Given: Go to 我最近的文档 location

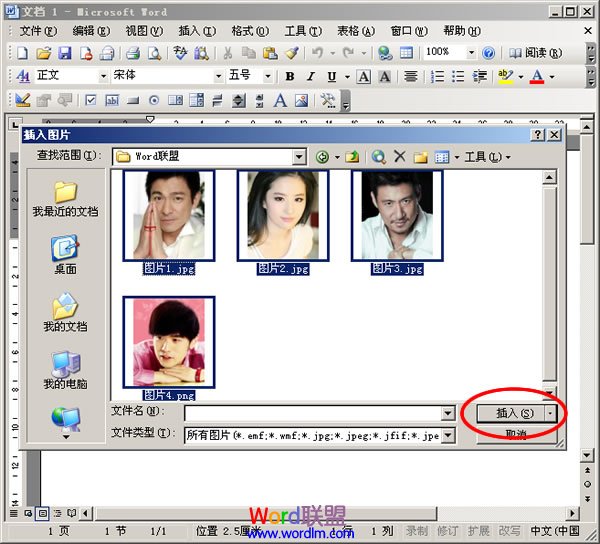Looking at the screenshot, I should click(65, 200).
